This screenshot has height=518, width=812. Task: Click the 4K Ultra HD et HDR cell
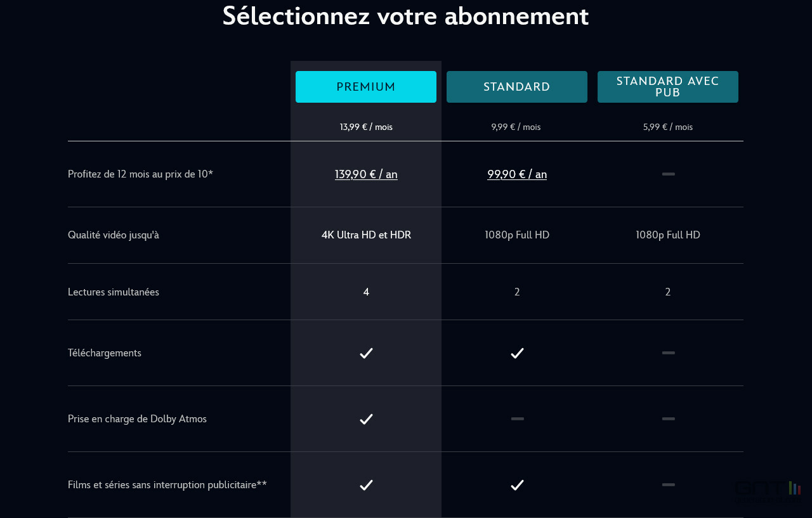366,235
